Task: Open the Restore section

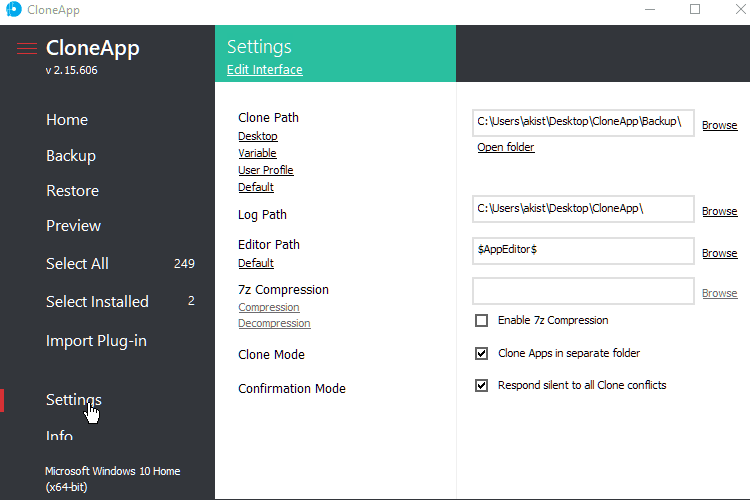Action: 73,191
